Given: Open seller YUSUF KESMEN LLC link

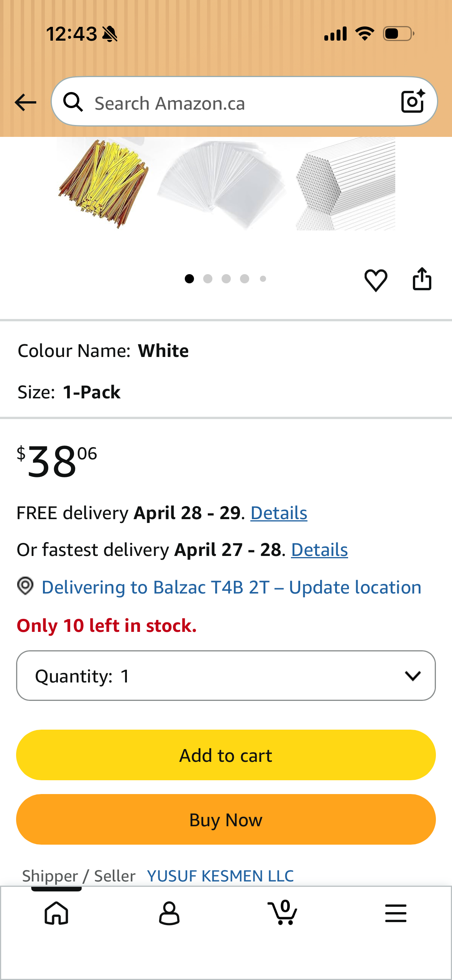Looking at the screenshot, I should click(x=220, y=876).
